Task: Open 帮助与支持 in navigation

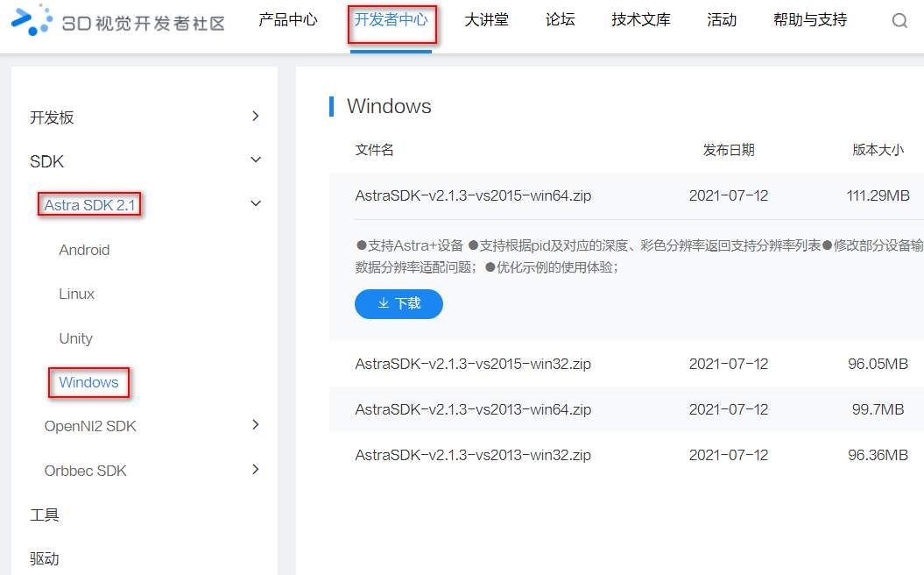Action: [x=809, y=20]
